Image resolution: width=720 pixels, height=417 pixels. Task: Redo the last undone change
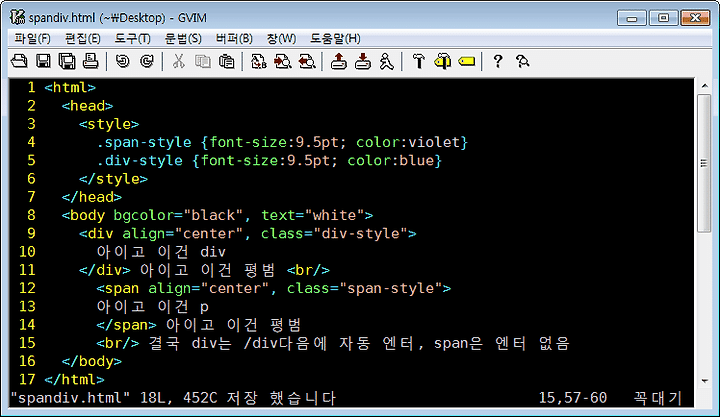click(x=146, y=61)
